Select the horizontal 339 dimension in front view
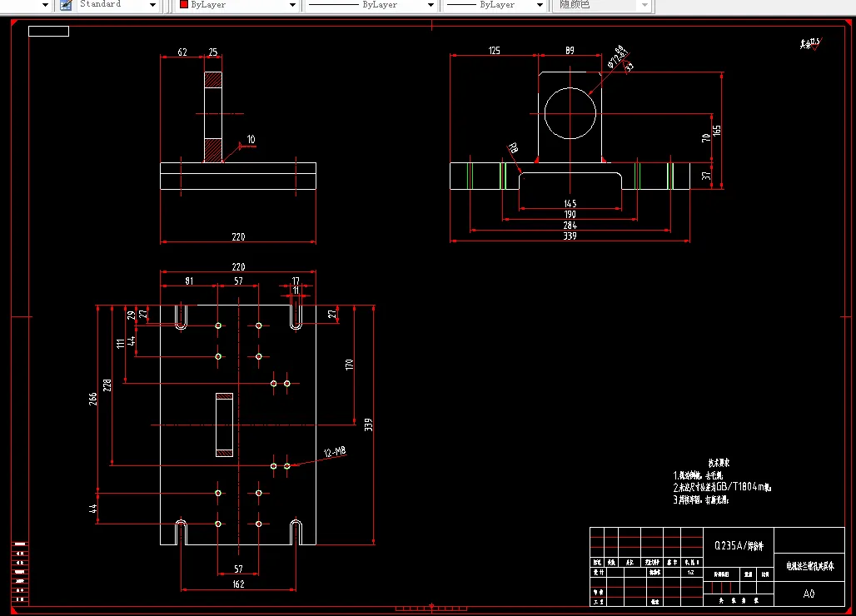Image resolution: width=856 pixels, height=616 pixels. point(570,236)
